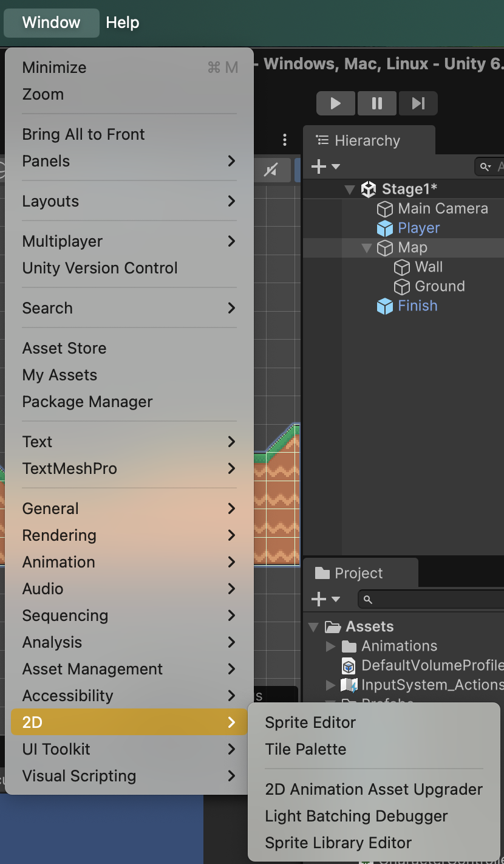This screenshot has width=504, height=864.
Task: Click the DefaultVolumeProfile asset icon
Action: pyautogui.click(x=349, y=665)
